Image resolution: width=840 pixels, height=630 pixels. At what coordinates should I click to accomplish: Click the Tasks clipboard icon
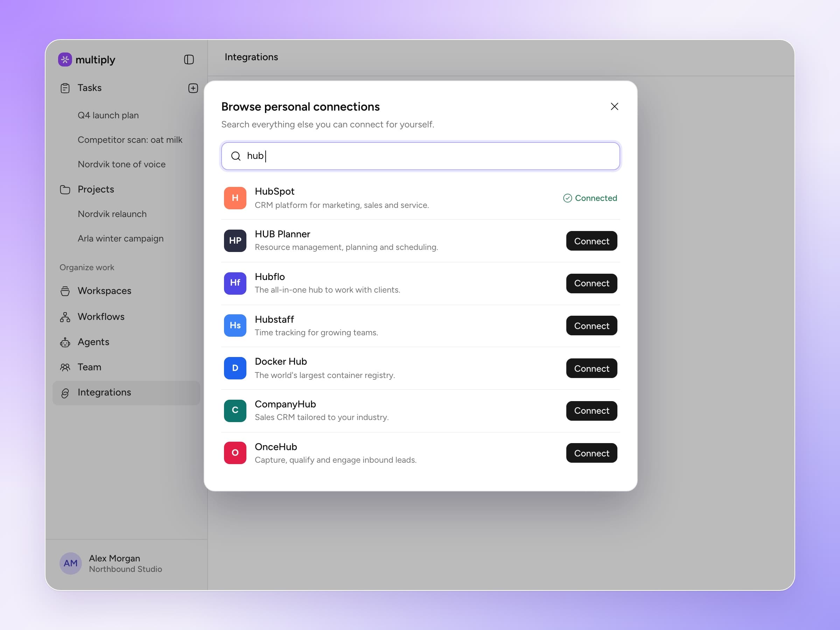(x=65, y=88)
